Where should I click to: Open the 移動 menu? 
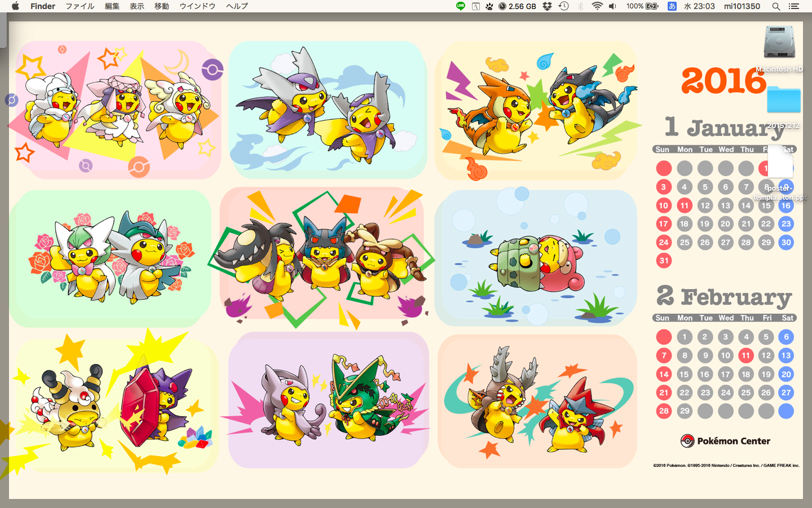[162, 6]
